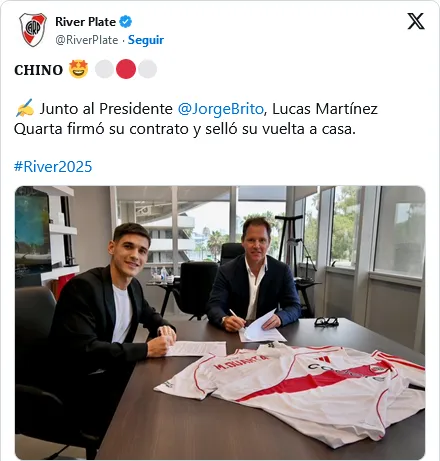This screenshot has height=461, width=440.
Task: Click the last white circle emoji
Action: [x=147, y=69]
